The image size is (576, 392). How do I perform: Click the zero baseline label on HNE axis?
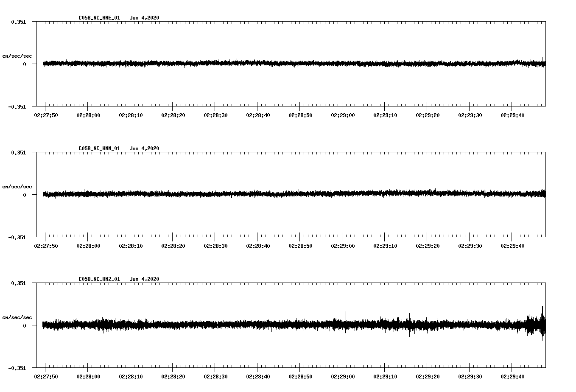[x=25, y=64]
